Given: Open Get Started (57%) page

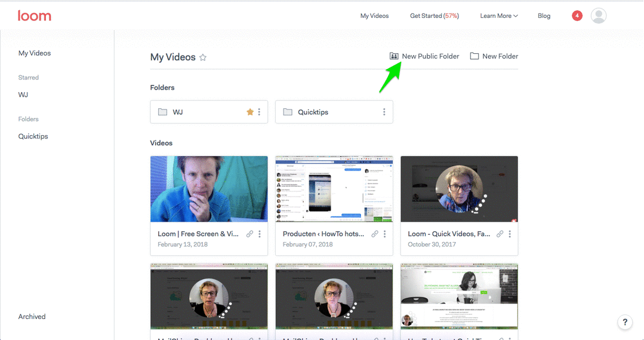Looking at the screenshot, I should click(x=435, y=16).
